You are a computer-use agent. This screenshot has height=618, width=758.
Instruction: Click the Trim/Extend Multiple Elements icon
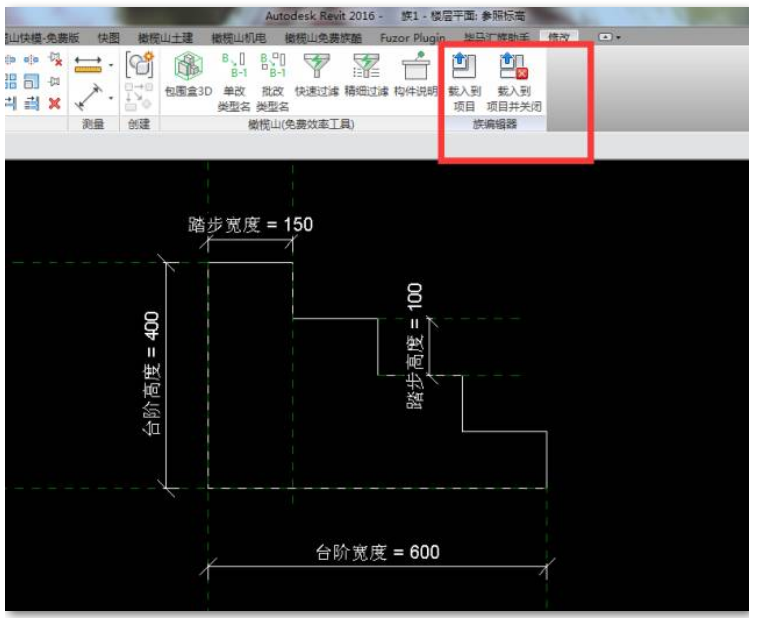[31, 103]
